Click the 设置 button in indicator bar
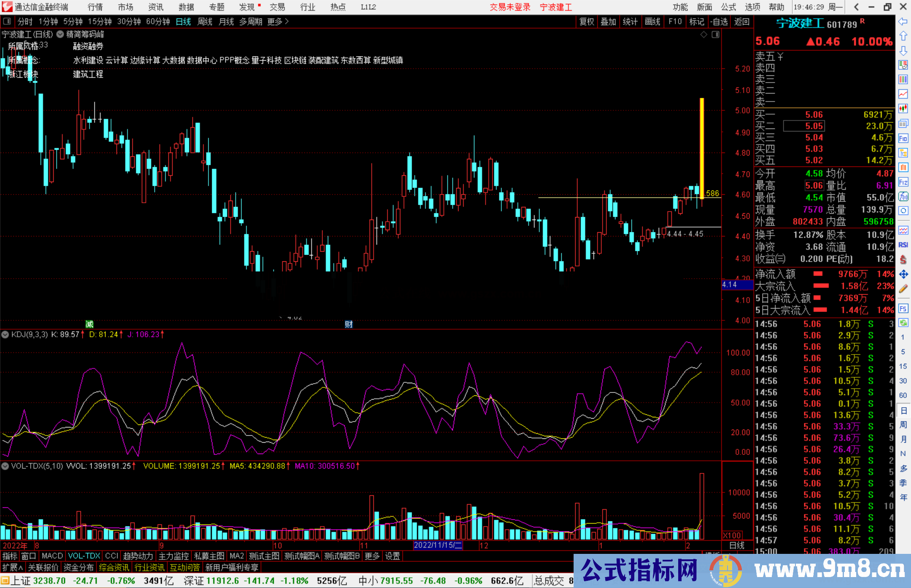Image resolution: width=911 pixels, height=588 pixels. coord(392,556)
